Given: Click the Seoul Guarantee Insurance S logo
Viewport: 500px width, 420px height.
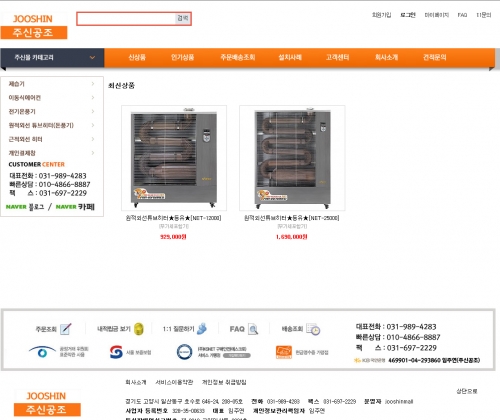Looking at the screenshot, I should coord(116,352).
